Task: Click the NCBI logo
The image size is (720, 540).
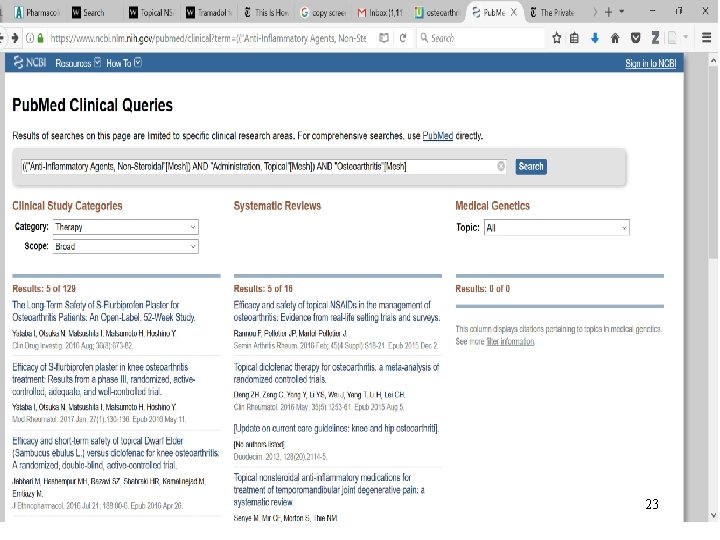Action: tap(30, 62)
